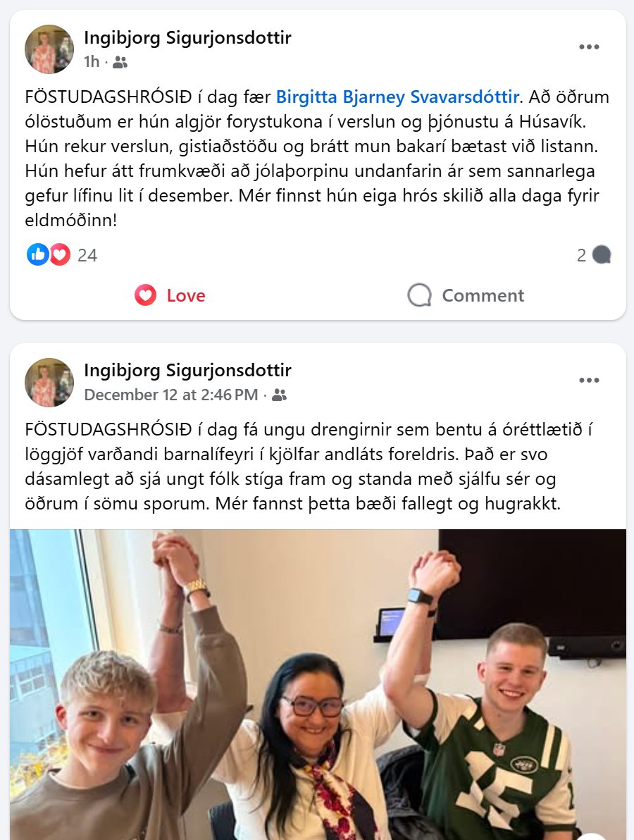
Task: Show the 2 comments count
Action: click(x=582, y=255)
